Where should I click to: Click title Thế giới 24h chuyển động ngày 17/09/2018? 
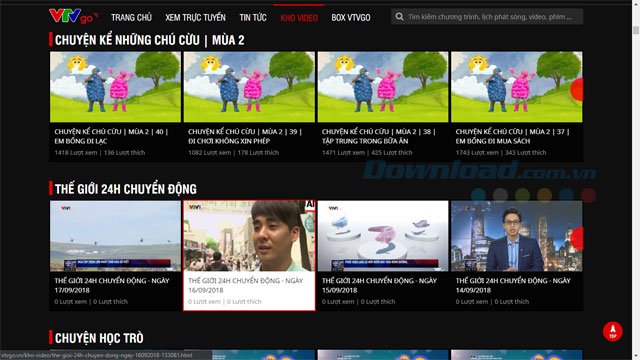(x=112, y=285)
